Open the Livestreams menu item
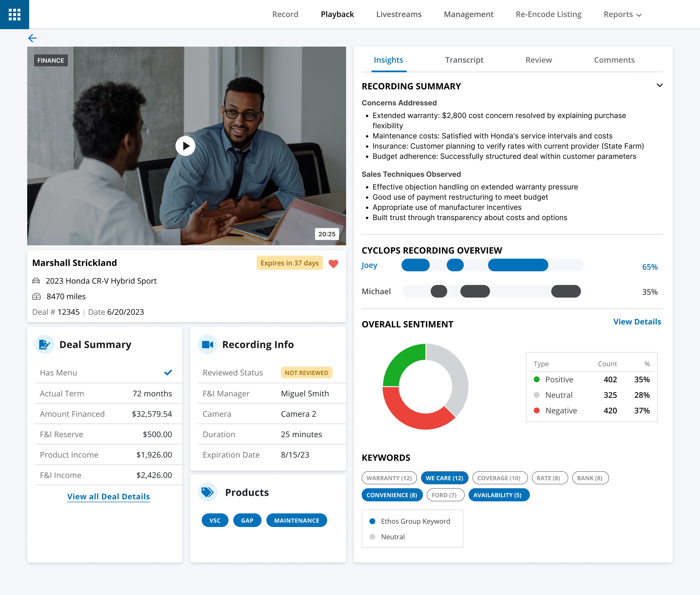The height and width of the screenshot is (595, 700). coord(399,14)
